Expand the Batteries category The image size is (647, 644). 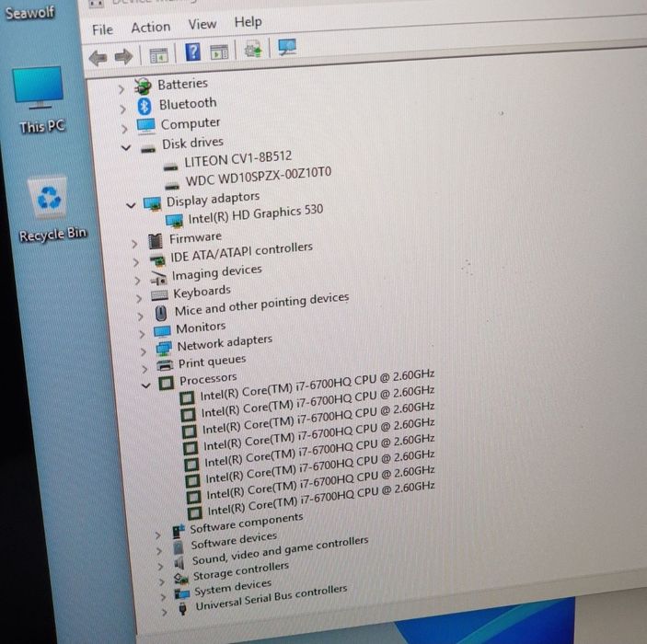coord(121,88)
